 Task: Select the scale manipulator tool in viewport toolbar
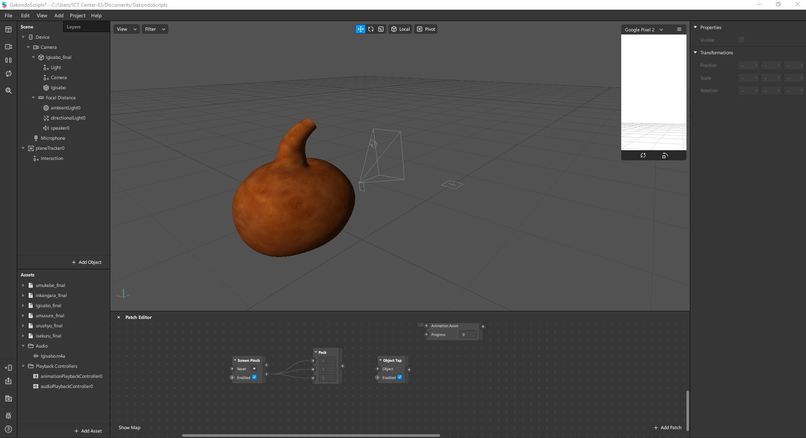click(x=381, y=29)
